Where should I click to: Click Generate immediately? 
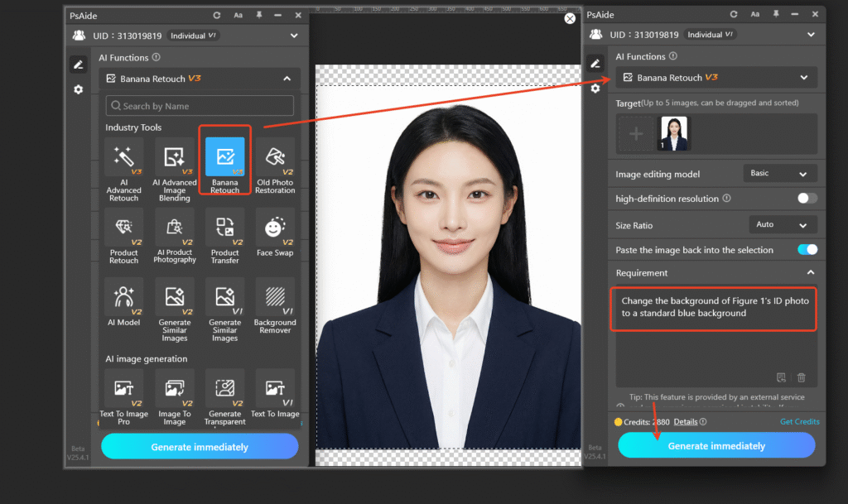(x=715, y=445)
